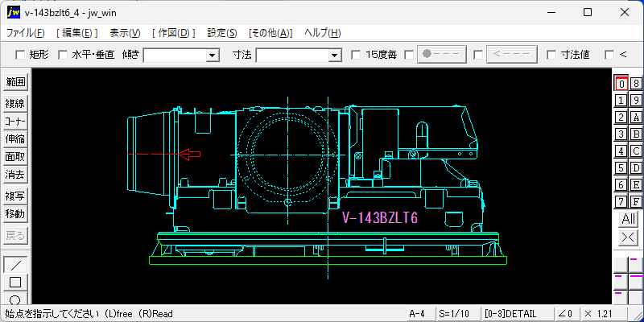
Task: Select layer D button
Action: 636,168
